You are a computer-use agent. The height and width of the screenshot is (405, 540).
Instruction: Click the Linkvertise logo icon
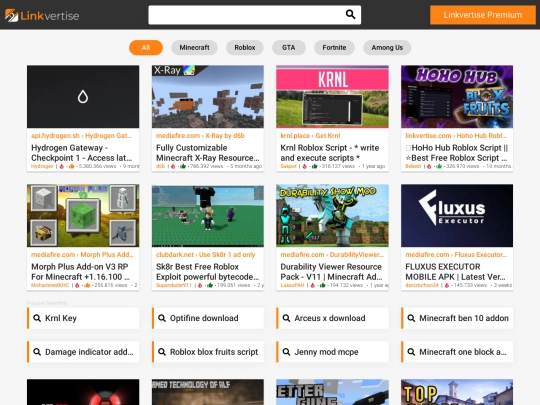point(11,15)
